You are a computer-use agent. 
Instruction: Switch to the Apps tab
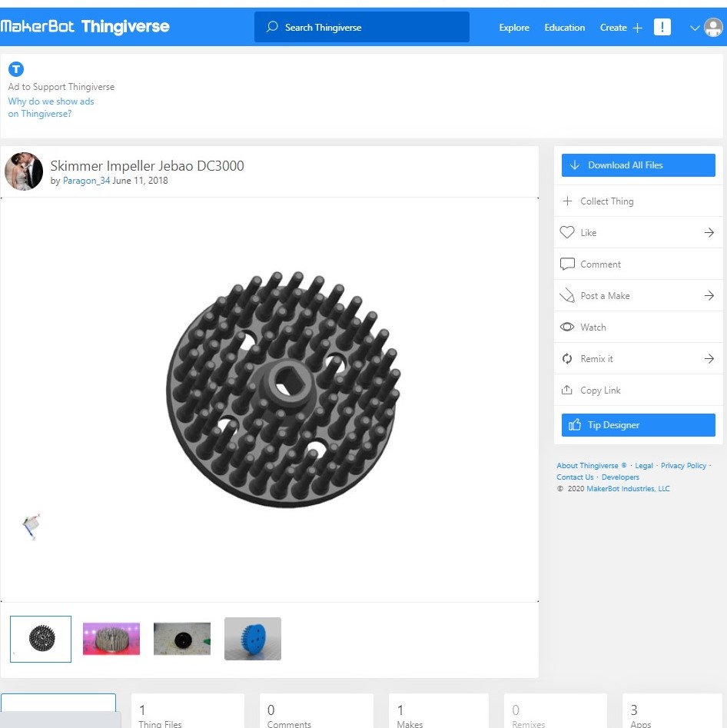pyautogui.click(x=672, y=711)
